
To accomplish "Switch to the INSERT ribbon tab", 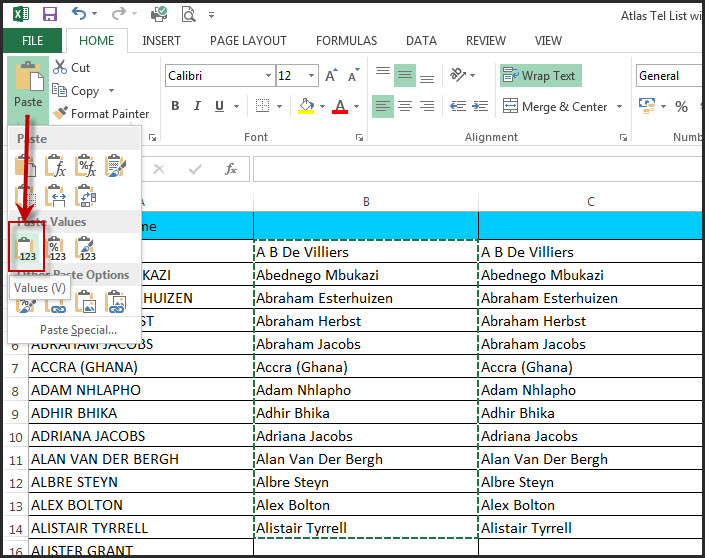I will (x=161, y=41).
